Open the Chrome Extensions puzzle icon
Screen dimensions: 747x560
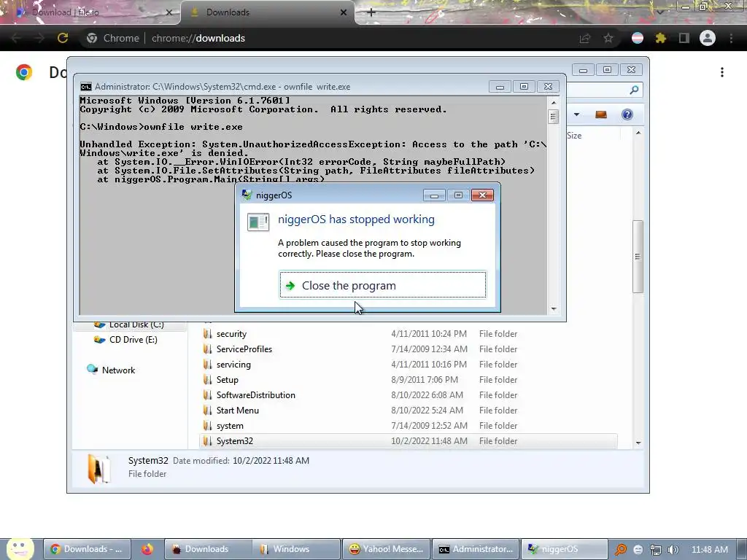pyautogui.click(x=660, y=38)
